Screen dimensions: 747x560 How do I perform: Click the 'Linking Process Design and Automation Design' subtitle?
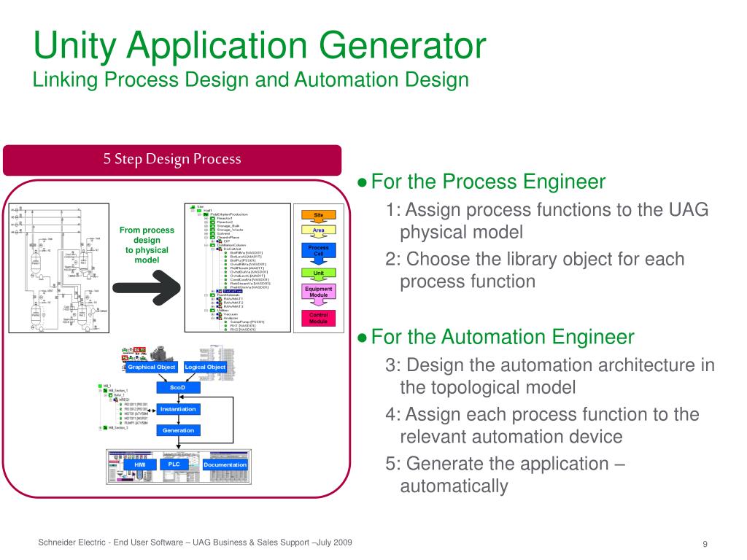click(251, 79)
